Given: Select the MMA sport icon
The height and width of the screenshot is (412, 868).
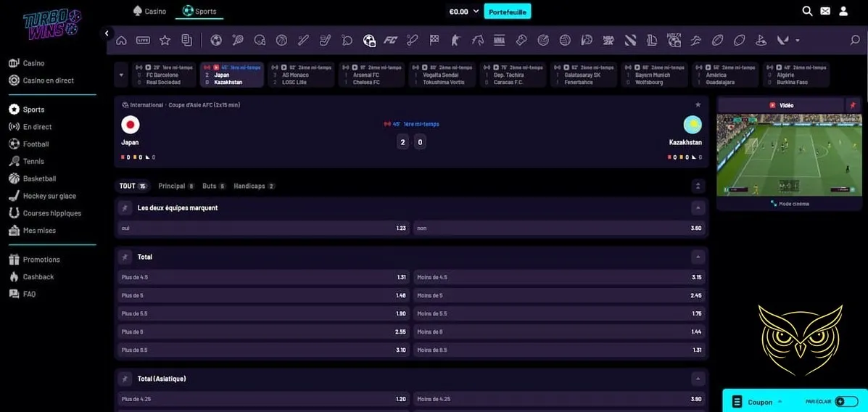Looking at the screenshot, I should point(499,41).
